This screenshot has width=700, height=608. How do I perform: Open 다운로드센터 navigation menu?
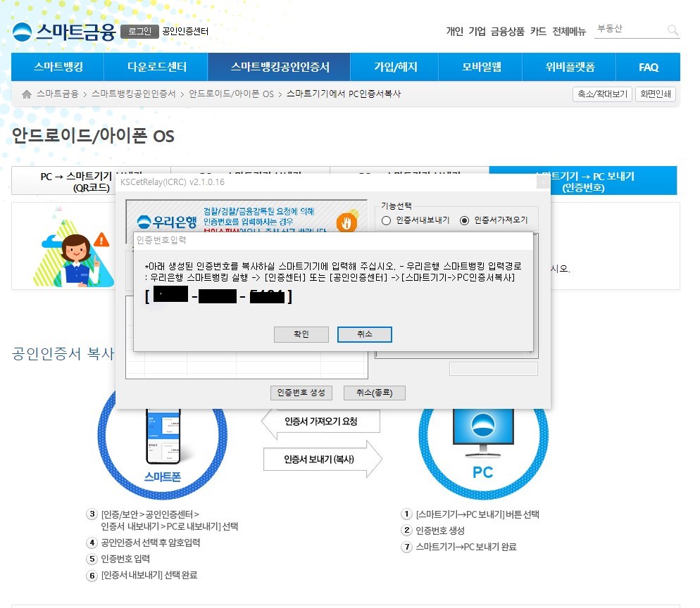[156, 67]
